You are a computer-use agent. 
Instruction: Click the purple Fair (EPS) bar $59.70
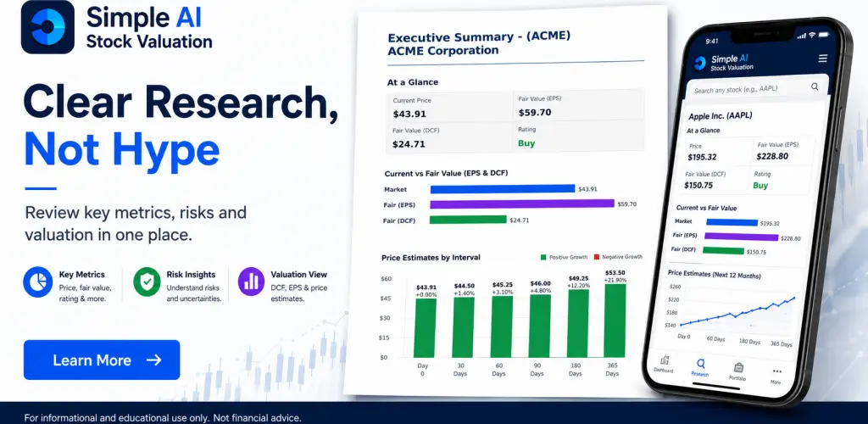pos(522,204)
